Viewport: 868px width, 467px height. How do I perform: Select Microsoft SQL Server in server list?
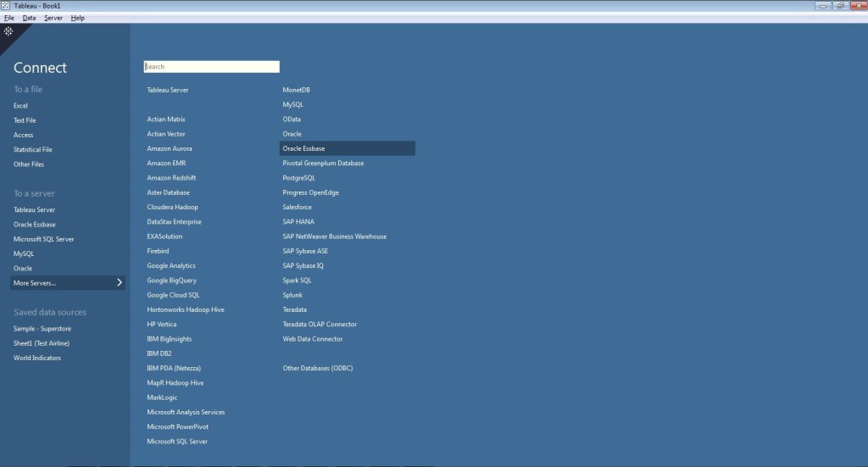[177, 442]
